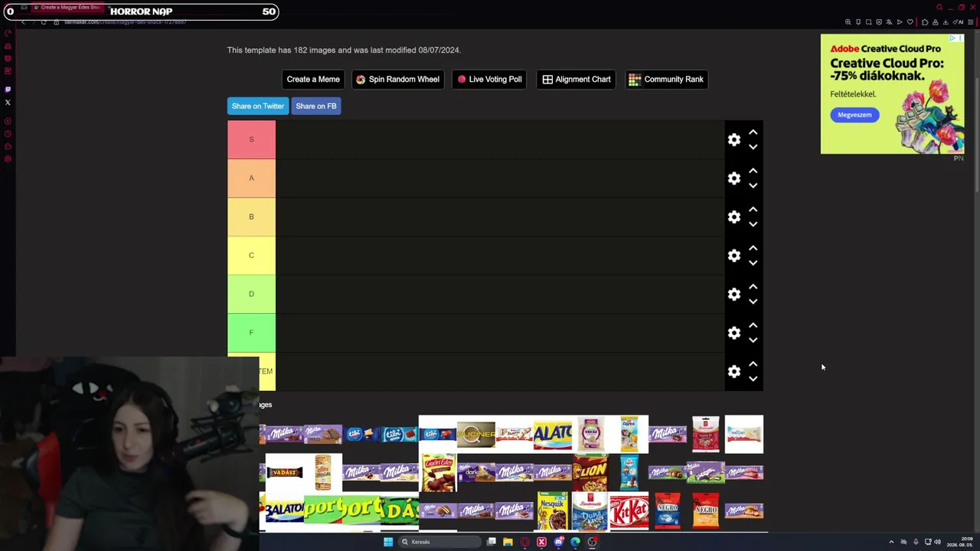Pick the Puciner snack image
The height and width of the screenshot is (551, 980).
point(476,435)
